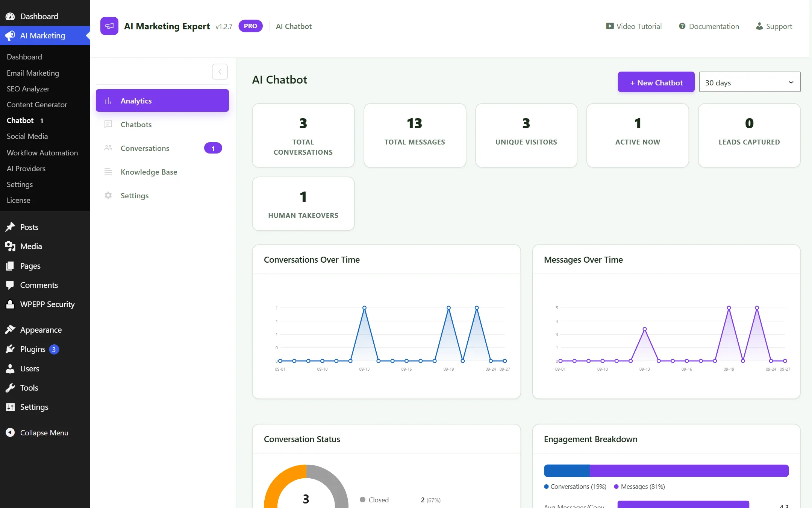Go to Email Marketing submenu
Image resolution: width=812 pixels, height=508 pixels.
click(x=33, y=73)
